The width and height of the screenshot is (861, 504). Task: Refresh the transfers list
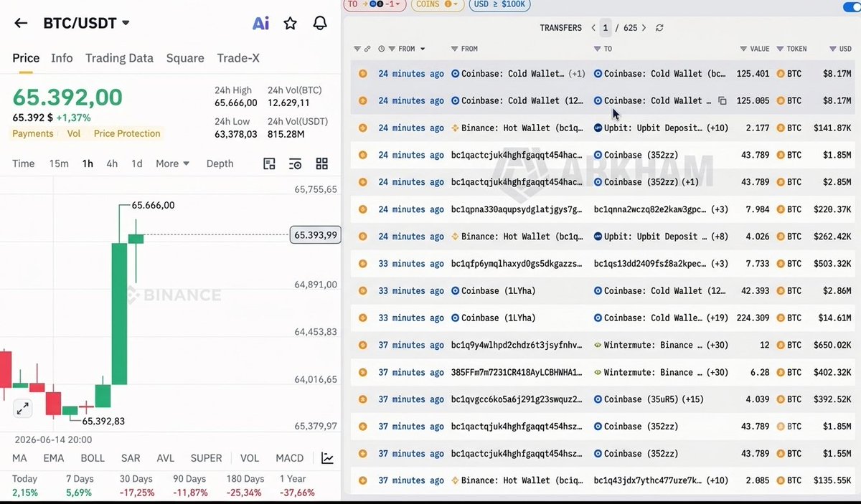(659, 28)
